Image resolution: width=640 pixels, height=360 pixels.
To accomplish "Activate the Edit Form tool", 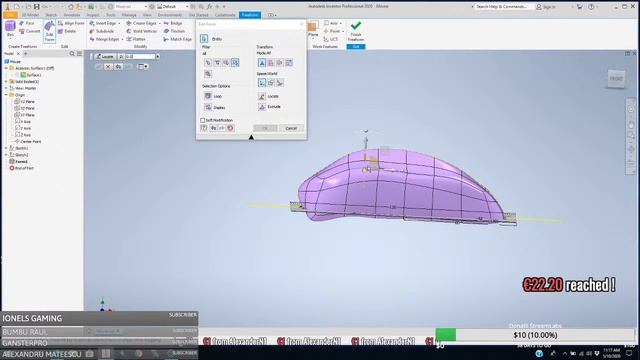I will pos(49,31).
